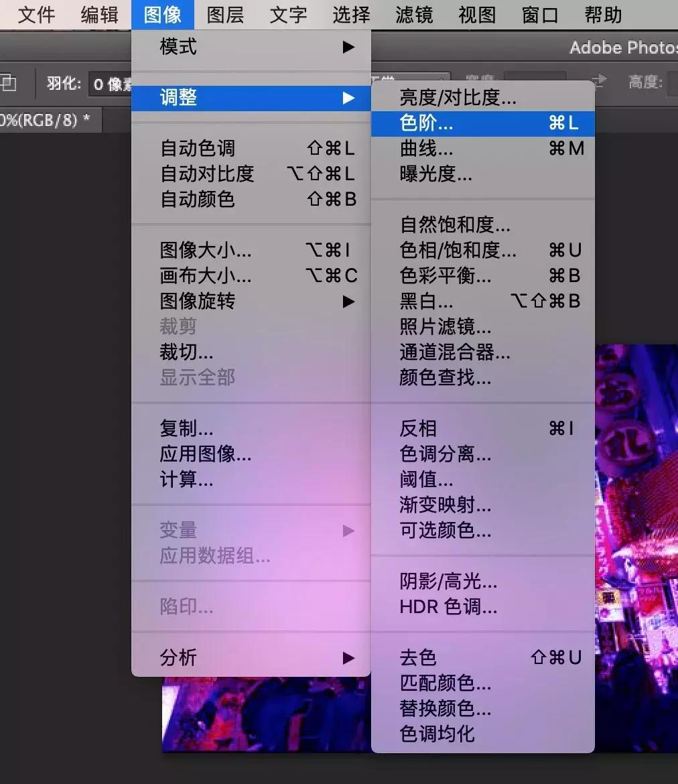Screen dimensions: 678x784
Task: Click the swap width and height arrow icon
Action: pyautogui.click(x=600, y=79)
